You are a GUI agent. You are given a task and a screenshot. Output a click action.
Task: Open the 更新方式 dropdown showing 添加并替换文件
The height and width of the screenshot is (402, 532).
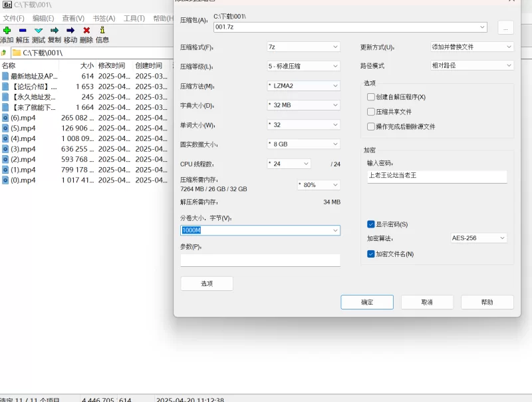pyautogui.click(x=471, y=47)
